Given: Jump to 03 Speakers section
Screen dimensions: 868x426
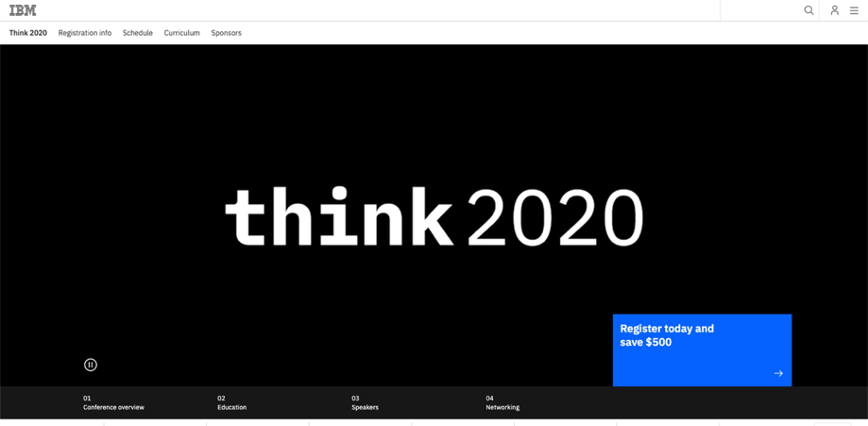Looking at the screenshot, I should point(365,402).
